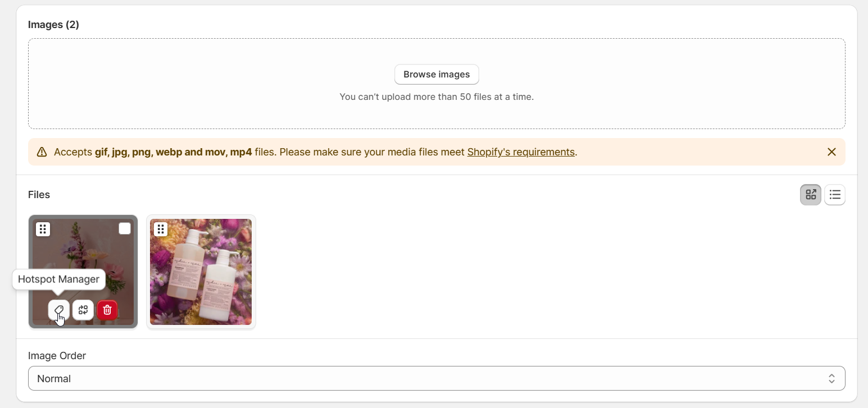The width and height of the screenshot is (868, 408).
Task: Open Shopify's requirements link
Action: 521,152
